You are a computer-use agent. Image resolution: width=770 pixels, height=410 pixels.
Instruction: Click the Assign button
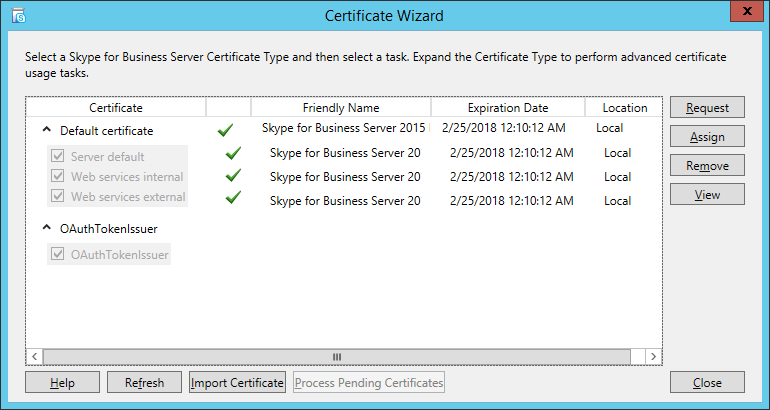pyautogui.click(x=707, y=137)
